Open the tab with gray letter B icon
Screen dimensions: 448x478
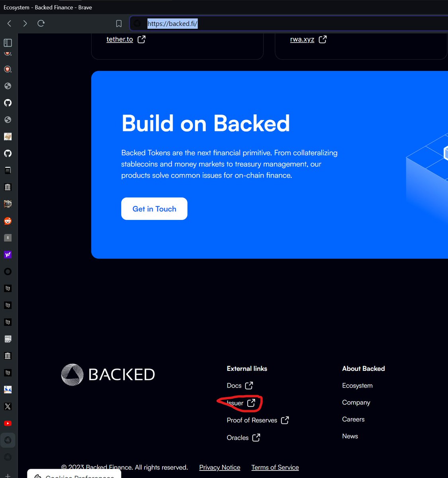[x=8, y=238]
